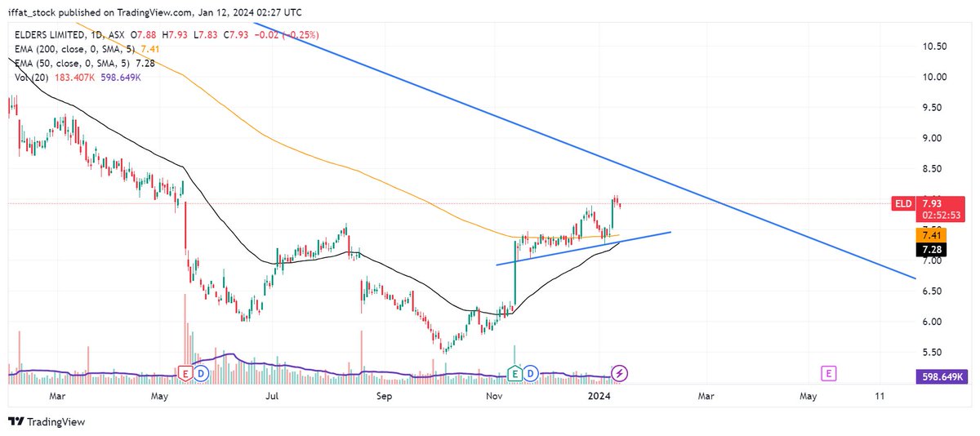Image resolution: width=980 pixels, height=436 pixels.
Task: Click the red E earnings marker near May
Action: (x=185, y=374)
